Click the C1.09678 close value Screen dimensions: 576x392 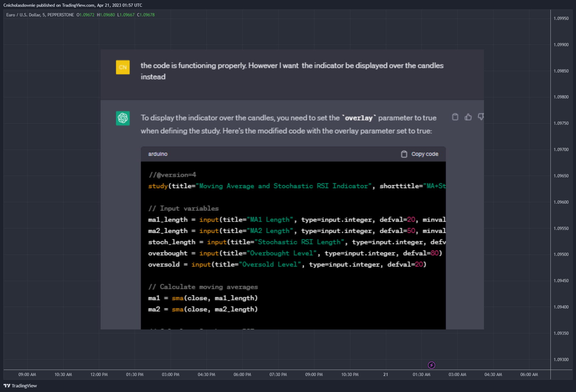[146, 15]
